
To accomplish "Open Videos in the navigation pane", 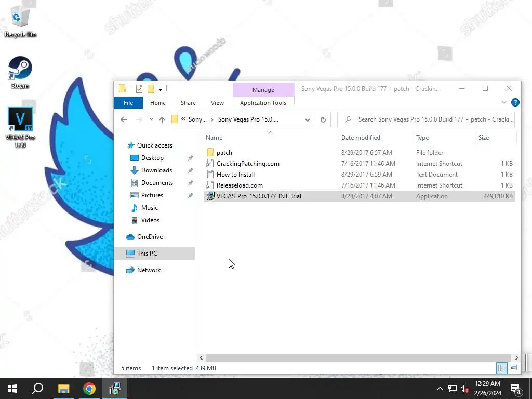I will (150, 220).
